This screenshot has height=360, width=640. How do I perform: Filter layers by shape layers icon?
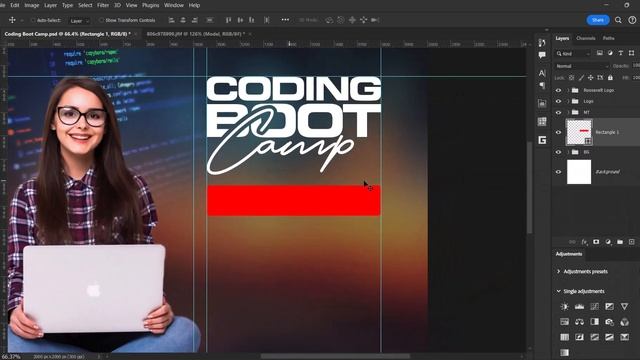[631, 53]
